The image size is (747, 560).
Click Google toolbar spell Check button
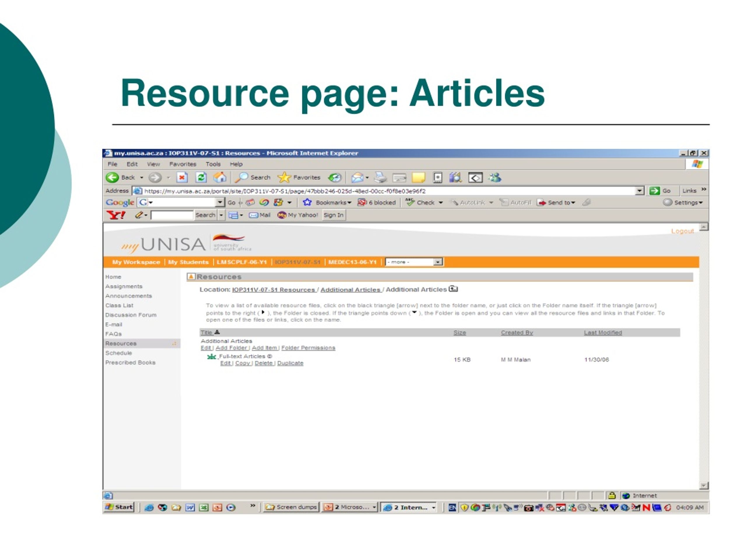pos(420,202)
